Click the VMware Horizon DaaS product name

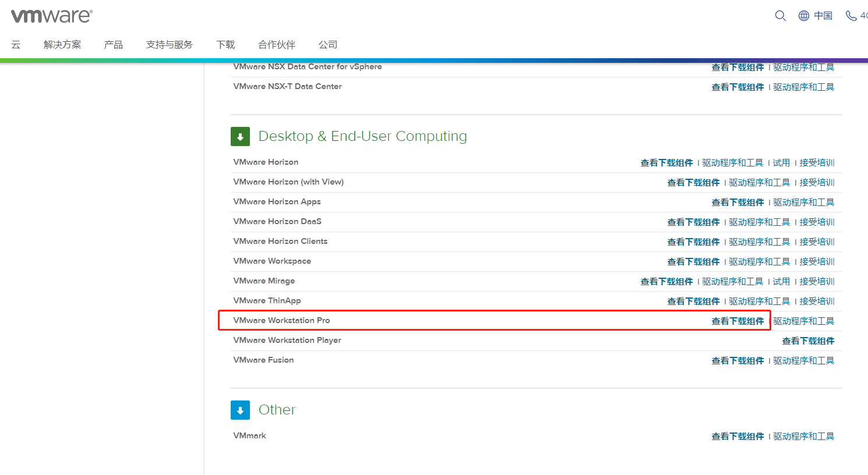[x=277, y=221]
